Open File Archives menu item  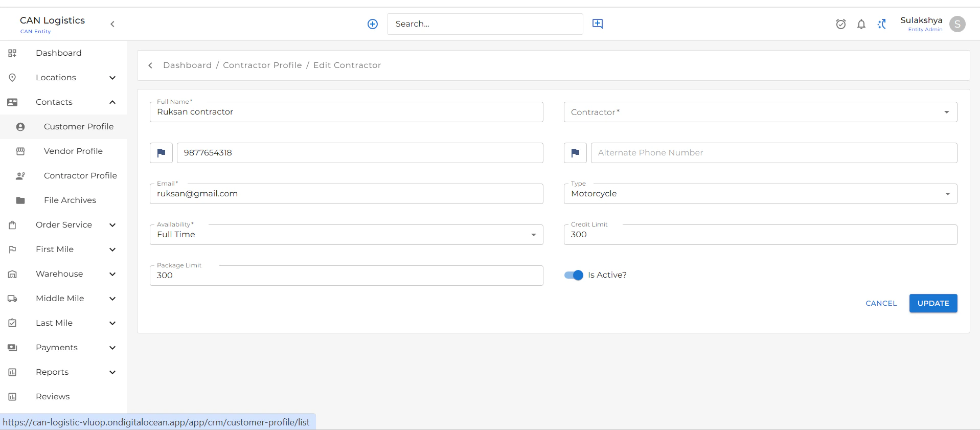click(63, 200)
